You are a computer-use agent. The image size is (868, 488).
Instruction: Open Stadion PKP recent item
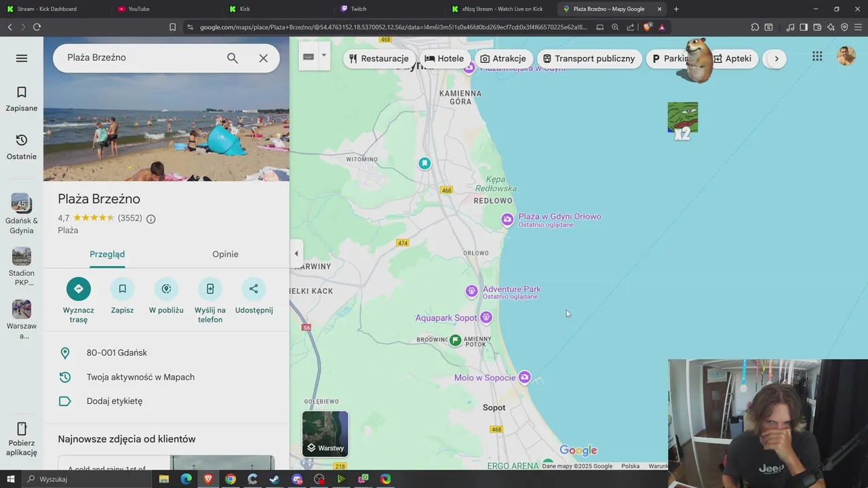coord(22,267)
